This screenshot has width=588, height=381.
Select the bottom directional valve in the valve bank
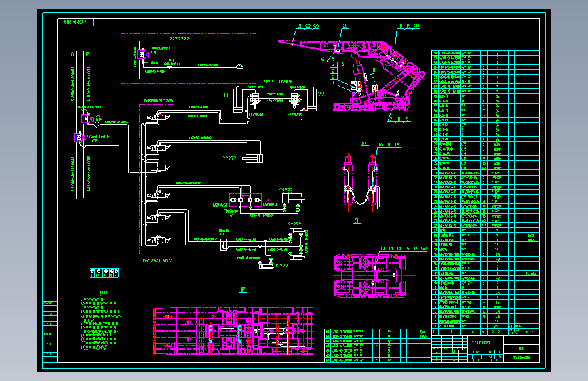point(159,240)
